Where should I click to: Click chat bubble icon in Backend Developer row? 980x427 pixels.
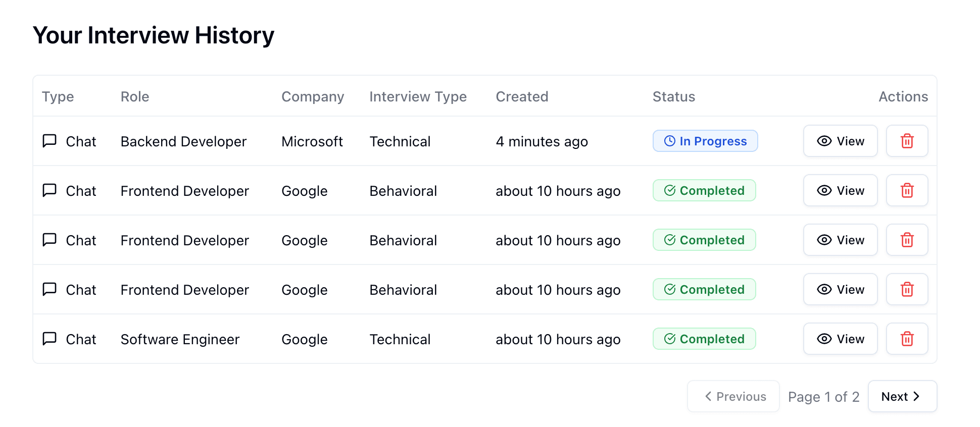(50, 141)
